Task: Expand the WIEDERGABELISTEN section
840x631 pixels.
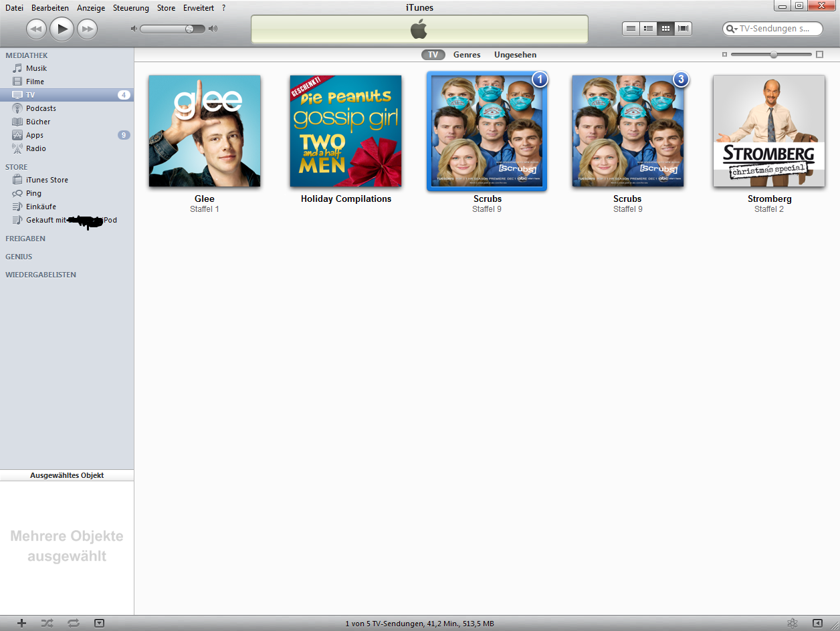Action: coord(41,275)
